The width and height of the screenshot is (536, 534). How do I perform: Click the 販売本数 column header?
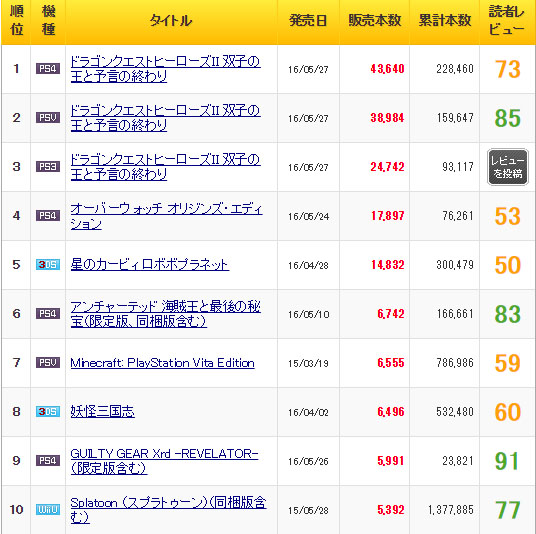(x=375, y=21)
